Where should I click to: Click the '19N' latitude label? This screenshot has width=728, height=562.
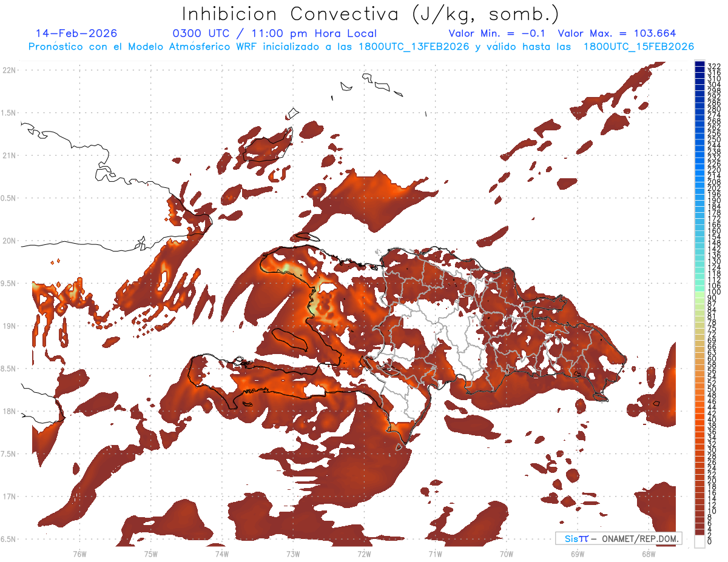point(8,326)
